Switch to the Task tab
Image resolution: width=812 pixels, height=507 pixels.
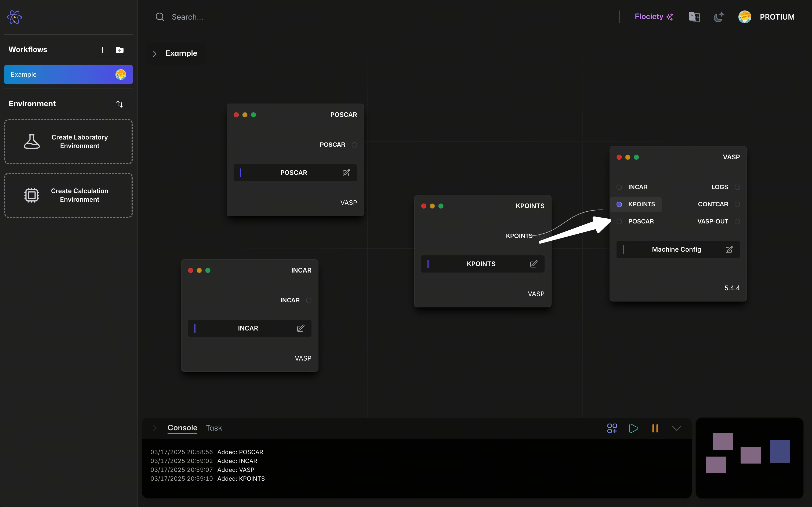pyautogui.click(x=214, y=428)
